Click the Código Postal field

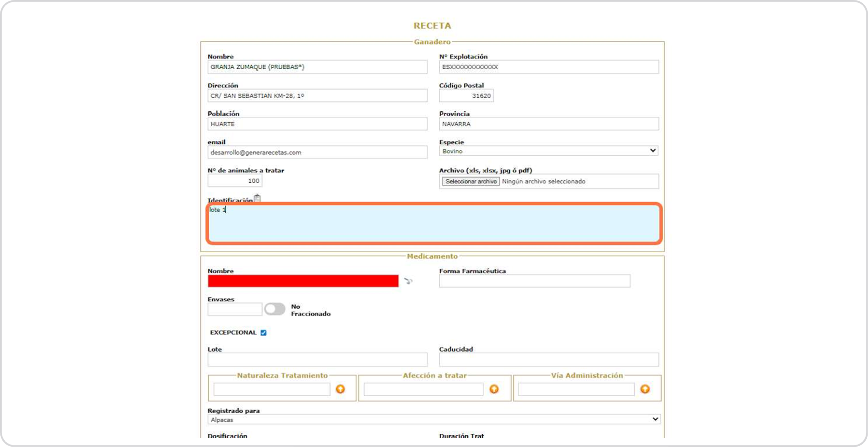466,96
